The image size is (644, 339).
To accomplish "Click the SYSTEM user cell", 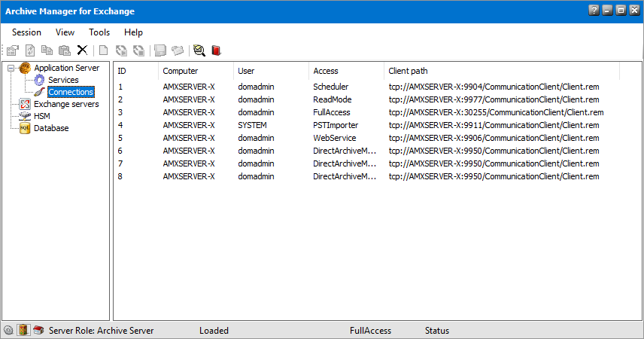I will pos(252,125).
